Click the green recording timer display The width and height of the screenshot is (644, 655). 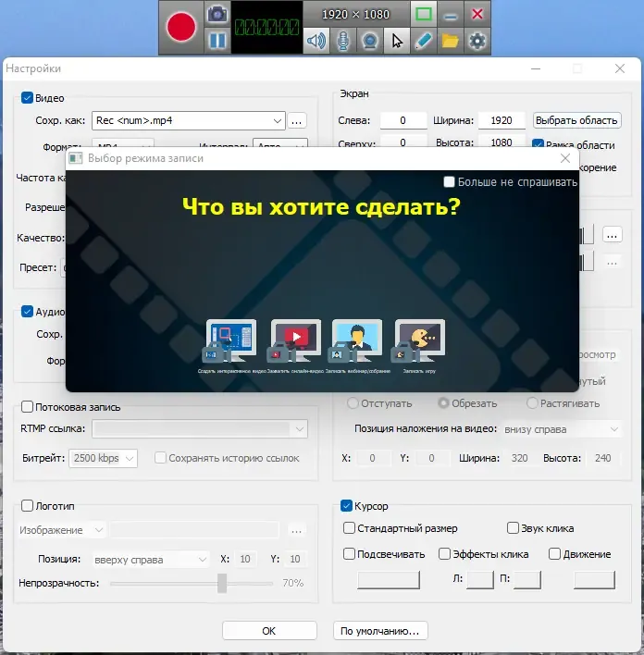click(x=266, y=28)
